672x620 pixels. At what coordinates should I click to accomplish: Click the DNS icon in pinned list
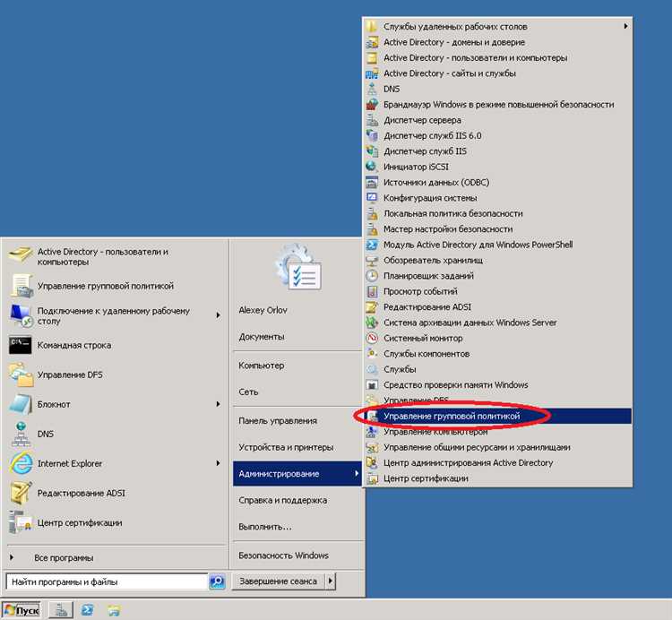(21, 434)
